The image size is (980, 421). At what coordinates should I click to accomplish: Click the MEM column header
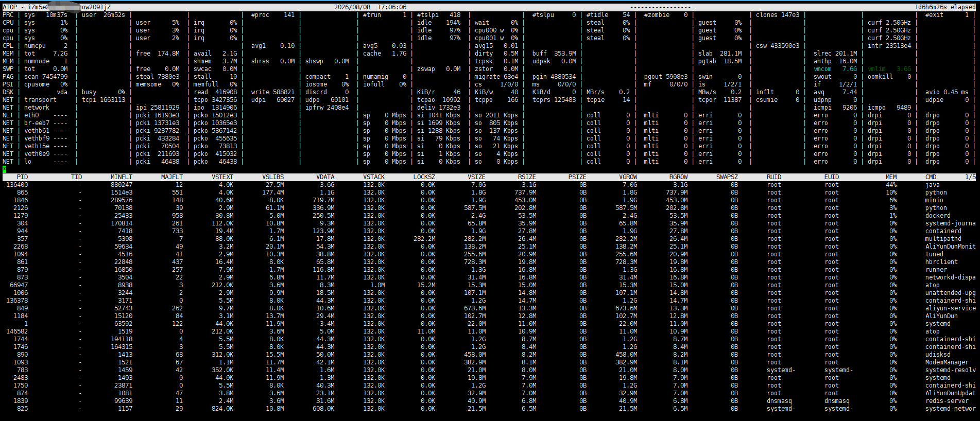click(891, 177)
